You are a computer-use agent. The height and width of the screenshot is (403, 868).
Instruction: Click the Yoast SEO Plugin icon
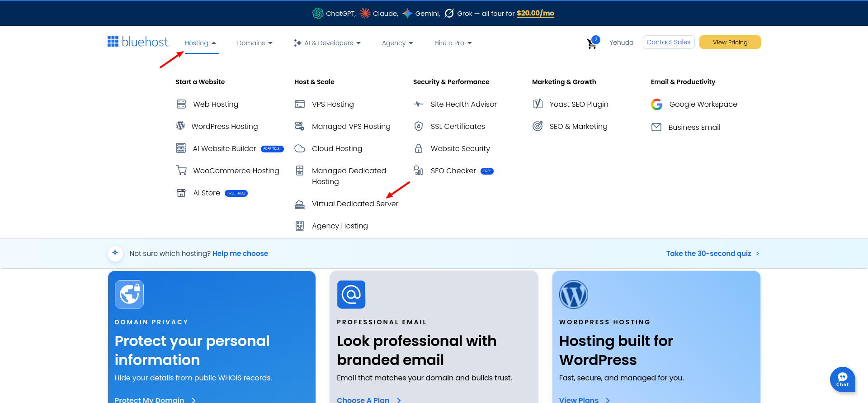tap(538, 104)
